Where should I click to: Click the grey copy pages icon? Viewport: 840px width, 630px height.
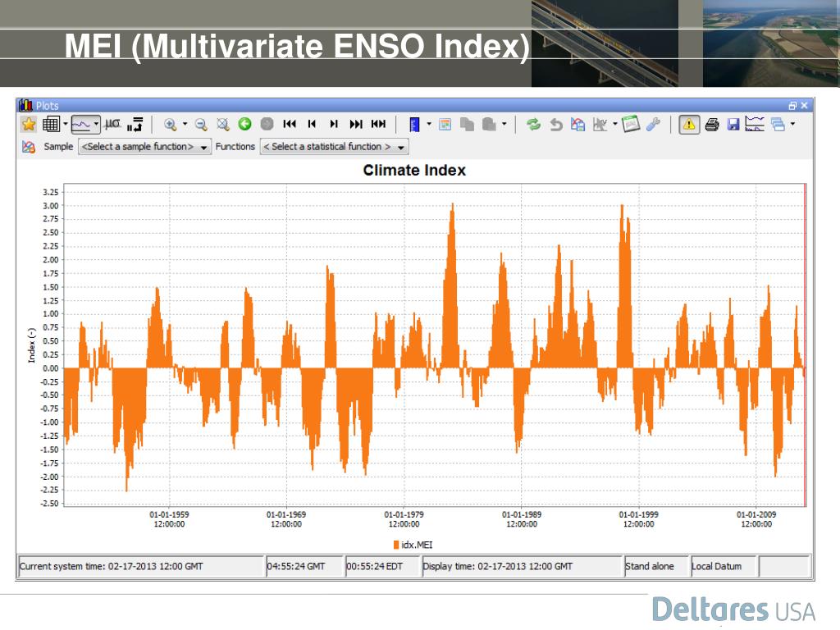(467, 125)
